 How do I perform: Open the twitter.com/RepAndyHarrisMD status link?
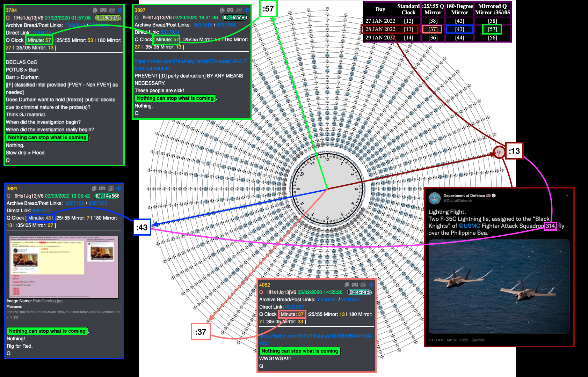[x=191, y=65]
